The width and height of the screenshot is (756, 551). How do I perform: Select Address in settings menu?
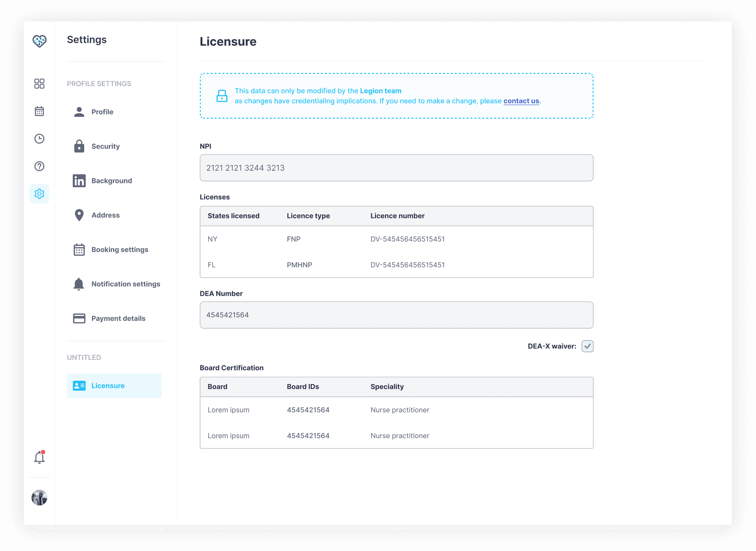pos(105,215)
